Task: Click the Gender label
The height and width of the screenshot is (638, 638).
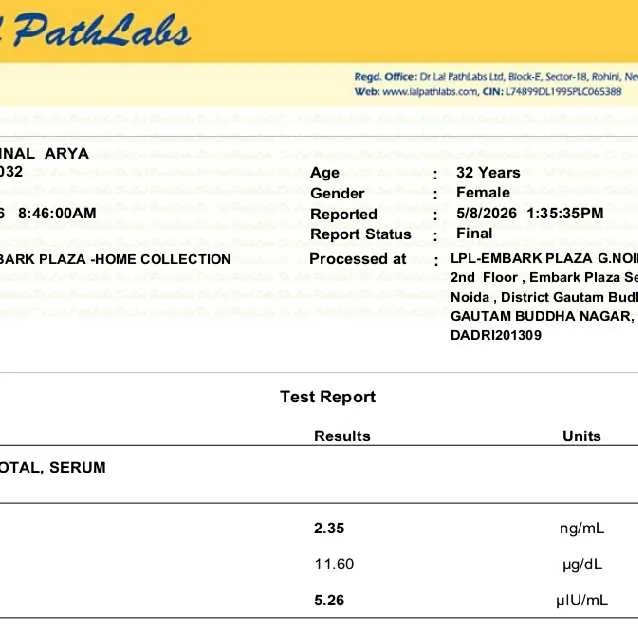Action: click(x=337, y=193)
